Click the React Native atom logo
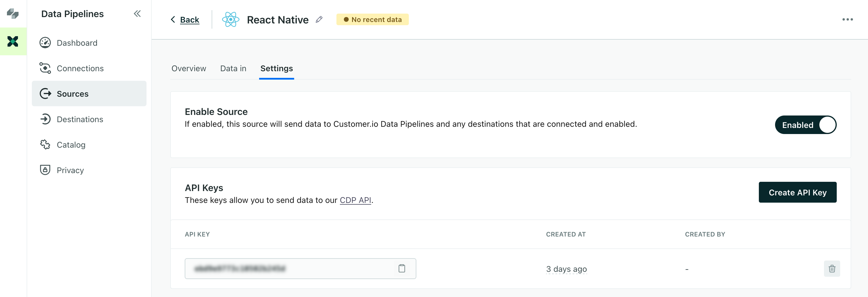The height and width of the screenshot is (297, 868). pyautogui.click(x=230, y=19)
